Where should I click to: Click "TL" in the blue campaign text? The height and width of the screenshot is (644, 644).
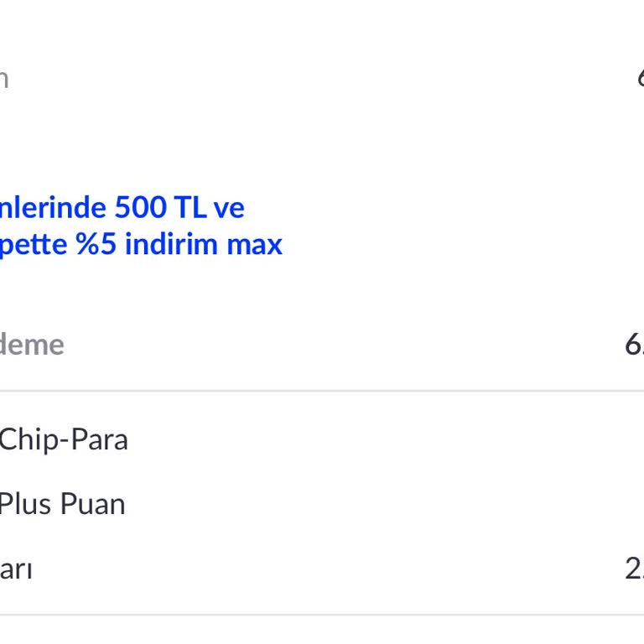click(x=191, y=207)
